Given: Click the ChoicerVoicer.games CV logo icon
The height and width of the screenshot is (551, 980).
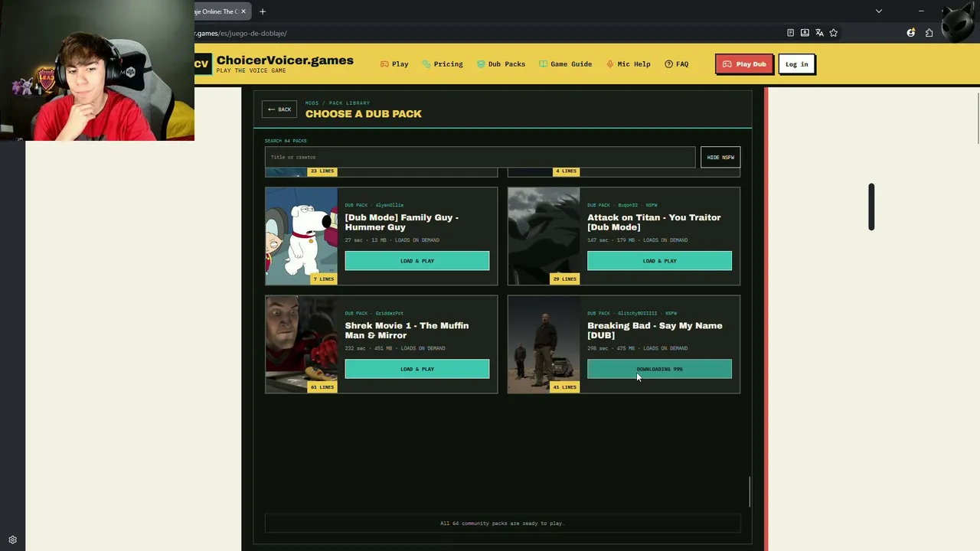Looking at the screenshot, I should tap(202, 64).
